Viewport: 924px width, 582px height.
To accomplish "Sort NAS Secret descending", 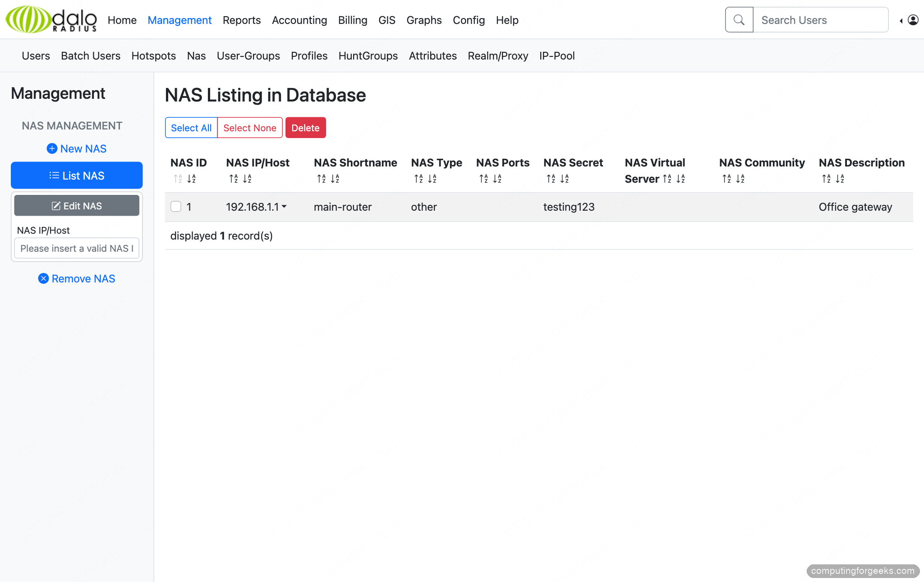I will [565, 179].
